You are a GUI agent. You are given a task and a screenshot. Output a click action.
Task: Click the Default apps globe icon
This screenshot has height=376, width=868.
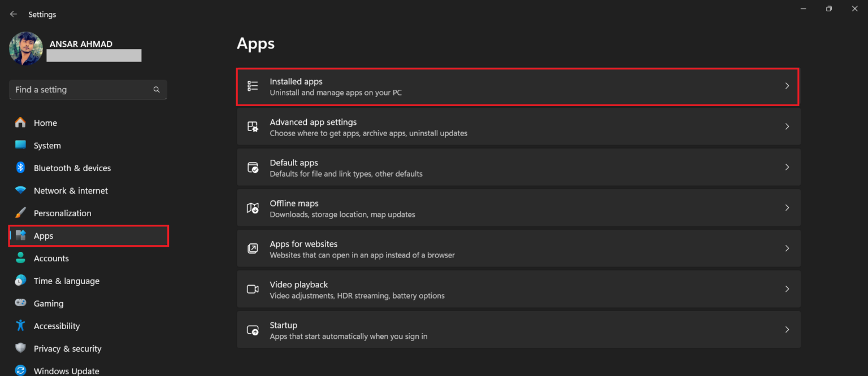[252, 167]
